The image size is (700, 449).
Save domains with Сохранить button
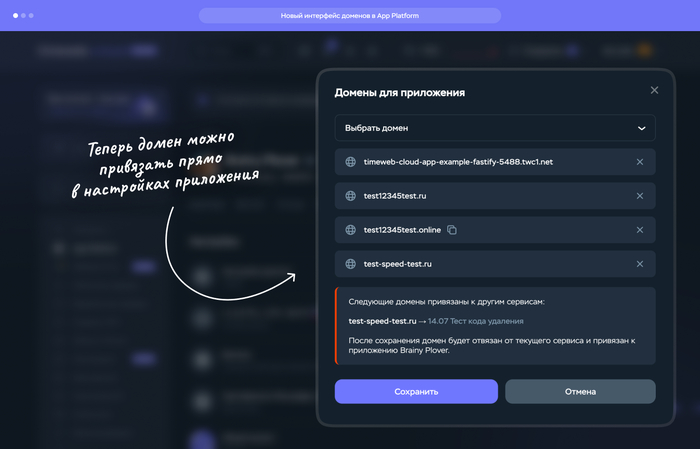416,391
